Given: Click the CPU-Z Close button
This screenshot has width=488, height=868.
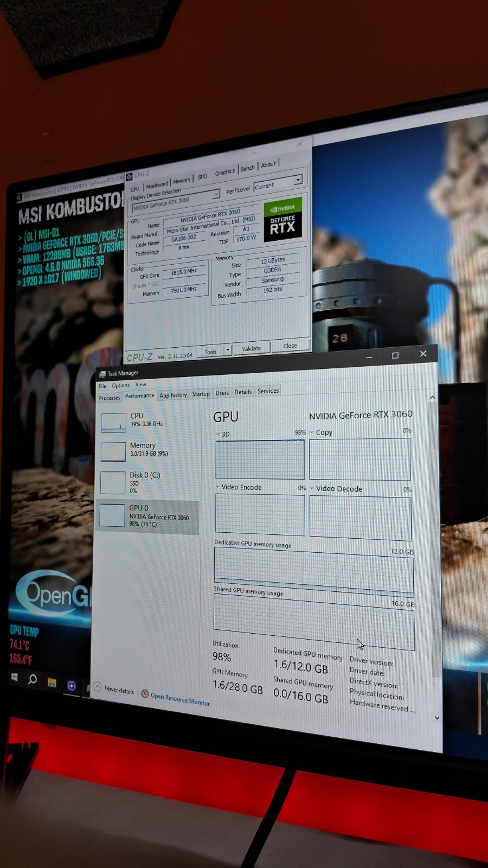Looking at the screenshot, I should (x=290, y=346).
